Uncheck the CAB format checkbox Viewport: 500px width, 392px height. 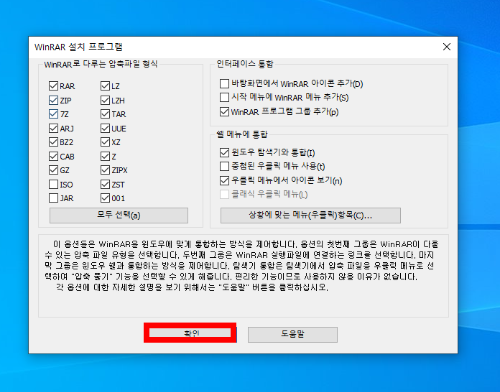[x=53, y=156]
